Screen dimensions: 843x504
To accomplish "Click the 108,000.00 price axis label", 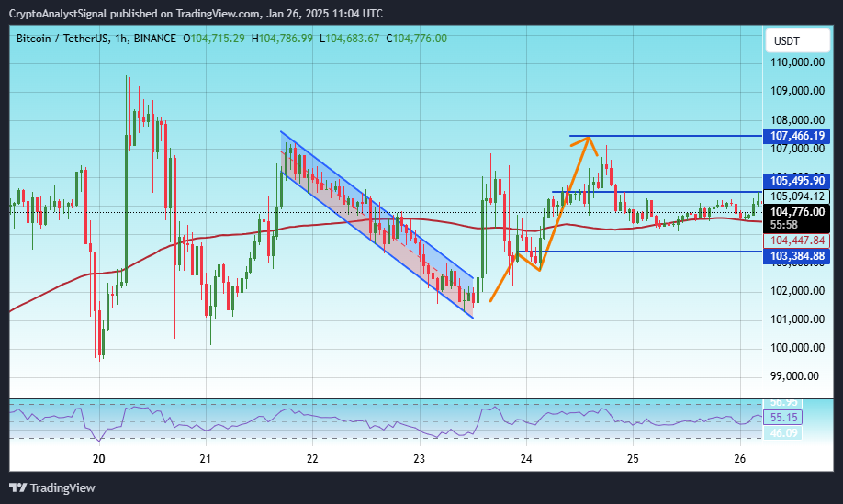I will pyautogui.click(x=797, y=120).
